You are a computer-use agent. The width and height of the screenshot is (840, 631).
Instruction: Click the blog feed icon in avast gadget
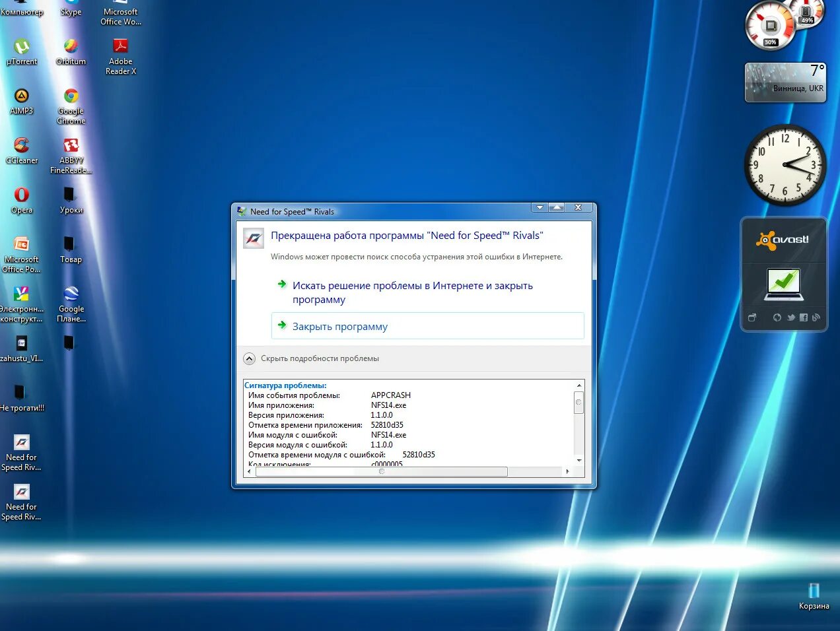point(816,317)
